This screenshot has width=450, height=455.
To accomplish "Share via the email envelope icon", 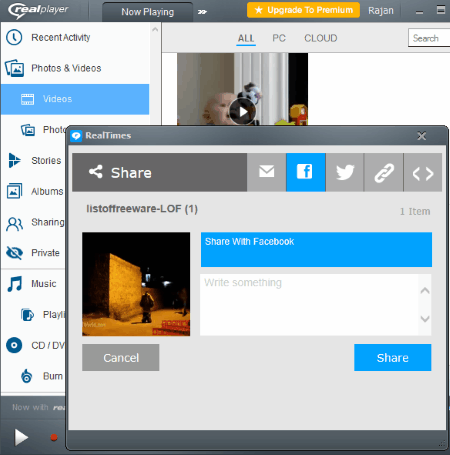I will coord(266,172).
